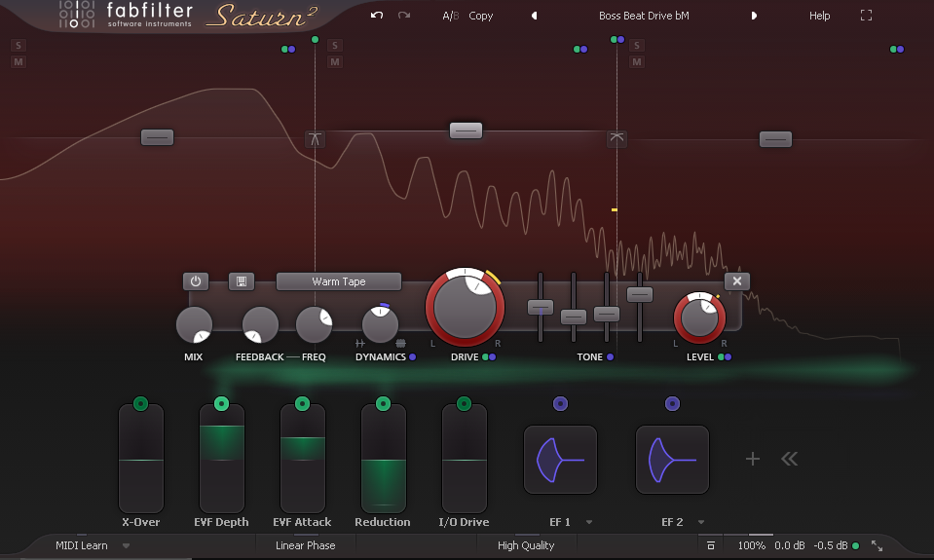The height and width of the screenshot is (560, 934).
Task: Click the Dynamics knob
Action: click(380, 324)
